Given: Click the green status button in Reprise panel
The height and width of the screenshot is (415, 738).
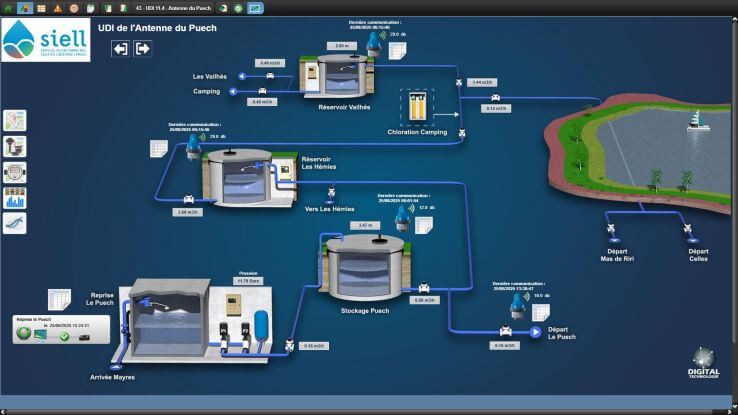Looking at the screenshot, I should click(x=23, y=336).
